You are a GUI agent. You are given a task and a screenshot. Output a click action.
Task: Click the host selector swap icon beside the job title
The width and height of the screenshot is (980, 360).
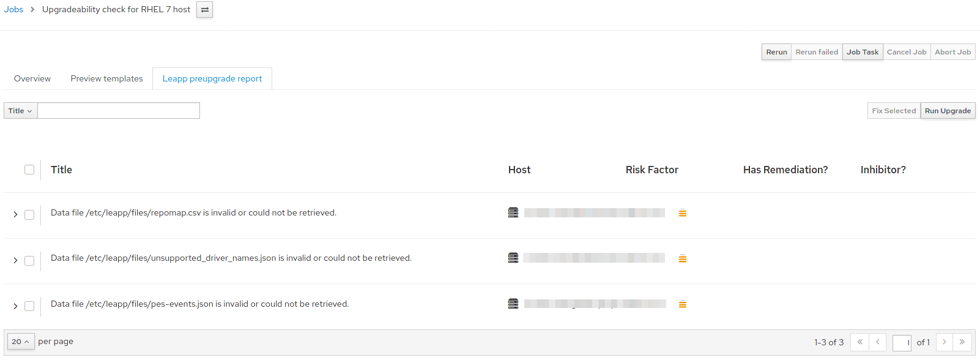204,9
